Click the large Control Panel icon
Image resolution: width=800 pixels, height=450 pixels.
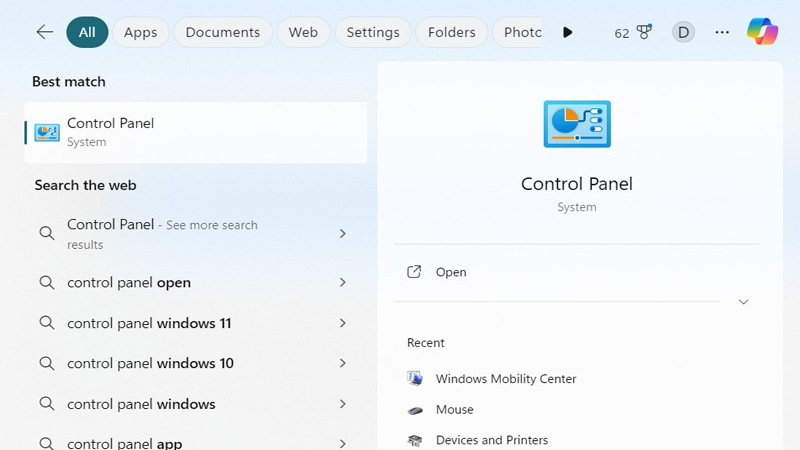(x=577, y=125)
